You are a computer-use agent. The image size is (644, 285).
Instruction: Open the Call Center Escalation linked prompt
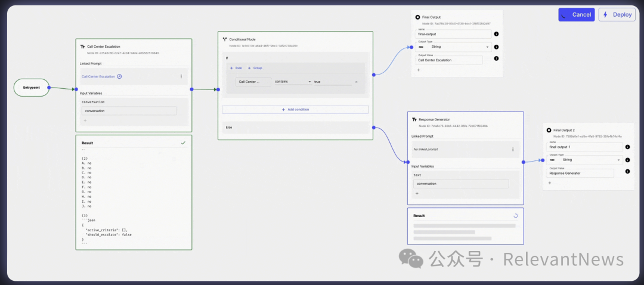98,76
